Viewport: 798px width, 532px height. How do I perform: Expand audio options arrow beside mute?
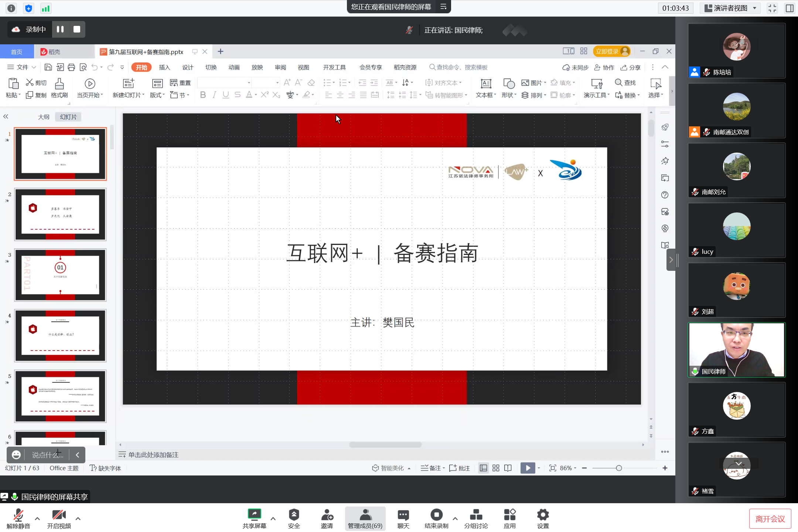(x=37, y=518)
